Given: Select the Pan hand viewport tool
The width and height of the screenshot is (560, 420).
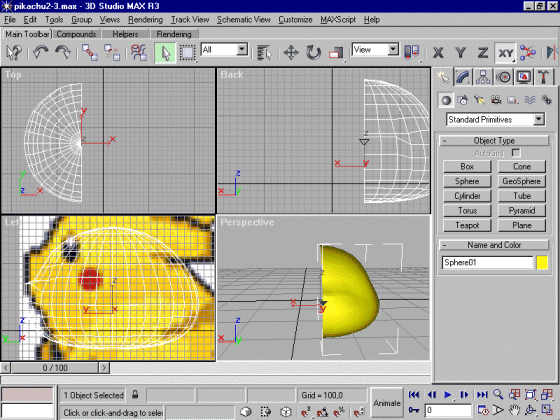Looking at the screenshot, I should (x=514, y=410).
